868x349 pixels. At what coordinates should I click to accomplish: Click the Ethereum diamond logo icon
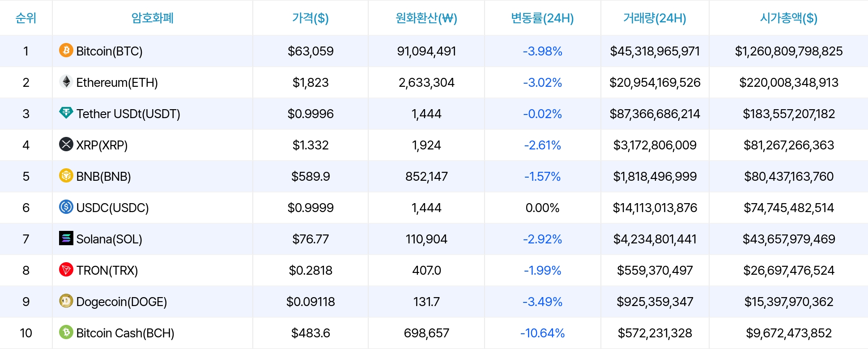pos(66,81)
